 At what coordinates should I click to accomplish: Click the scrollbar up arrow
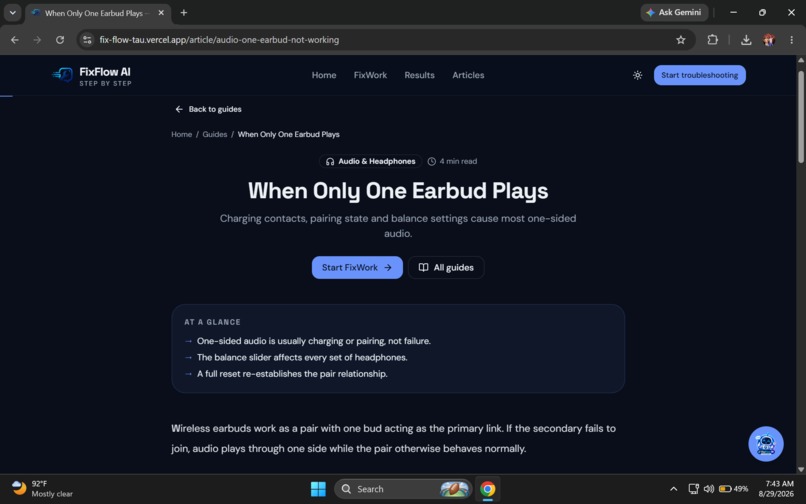click(x=800, y=60)
